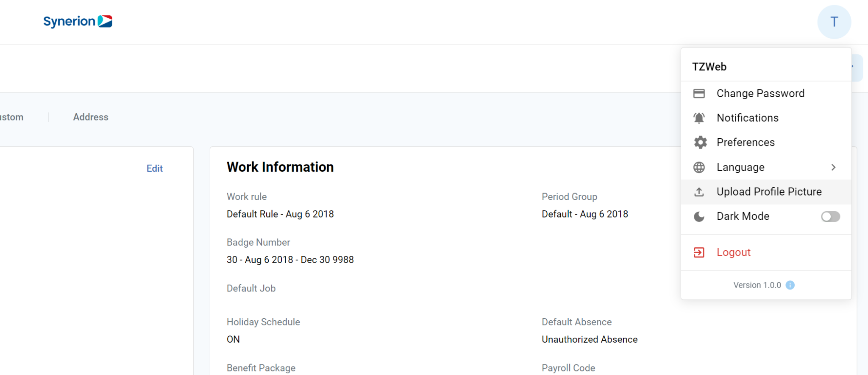Image resolution: width=868 pixels, height=375 pixels.
Task: Expand the Language submenu chevron
Action: (x=833, y=168)
